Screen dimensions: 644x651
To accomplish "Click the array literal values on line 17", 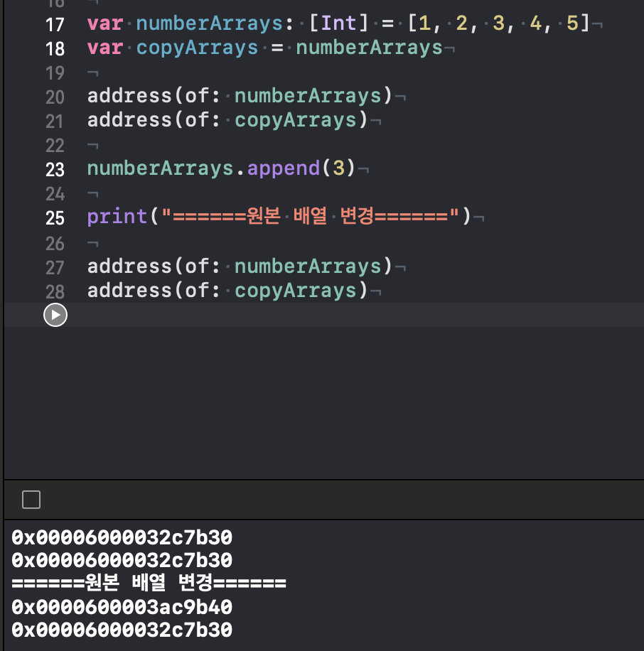I will [498, 23].
